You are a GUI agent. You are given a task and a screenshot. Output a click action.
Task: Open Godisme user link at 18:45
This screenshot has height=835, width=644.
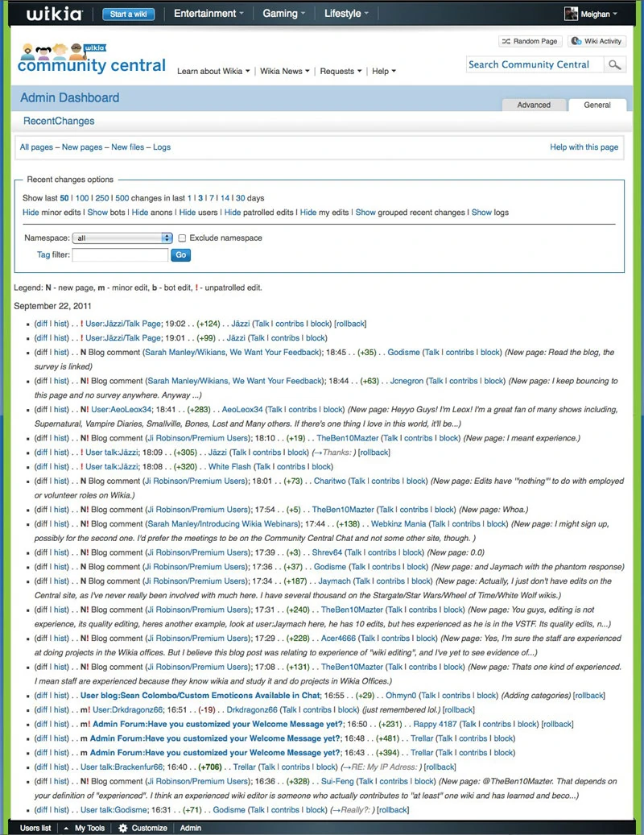tap(403, 353)
